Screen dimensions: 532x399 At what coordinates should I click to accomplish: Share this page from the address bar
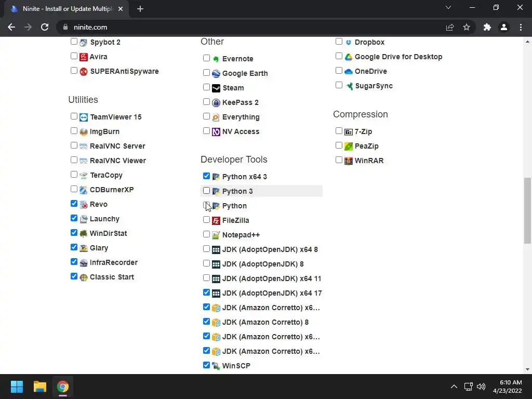click(450, 27)
